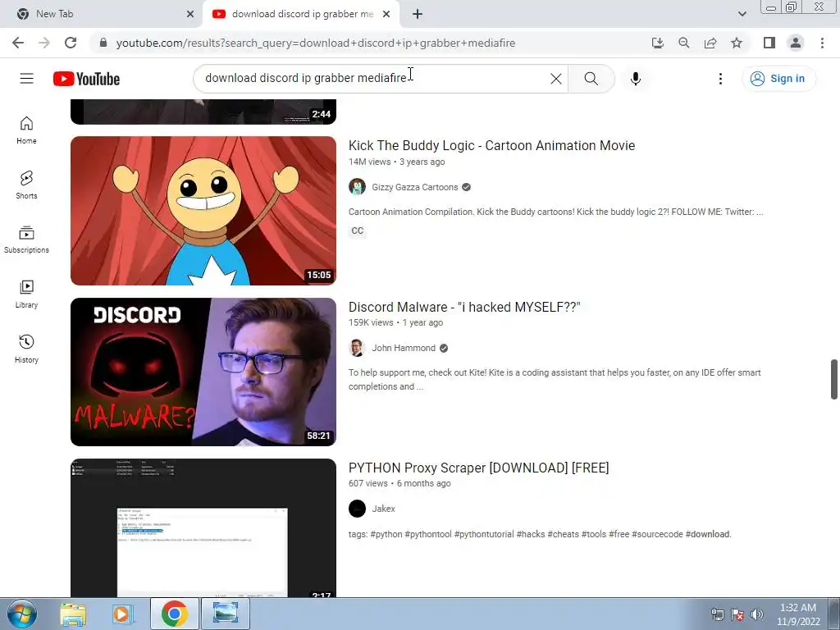Click Jakex channel avatar
This screenshot has width=840, height=630.
click(x=358, y=509)
